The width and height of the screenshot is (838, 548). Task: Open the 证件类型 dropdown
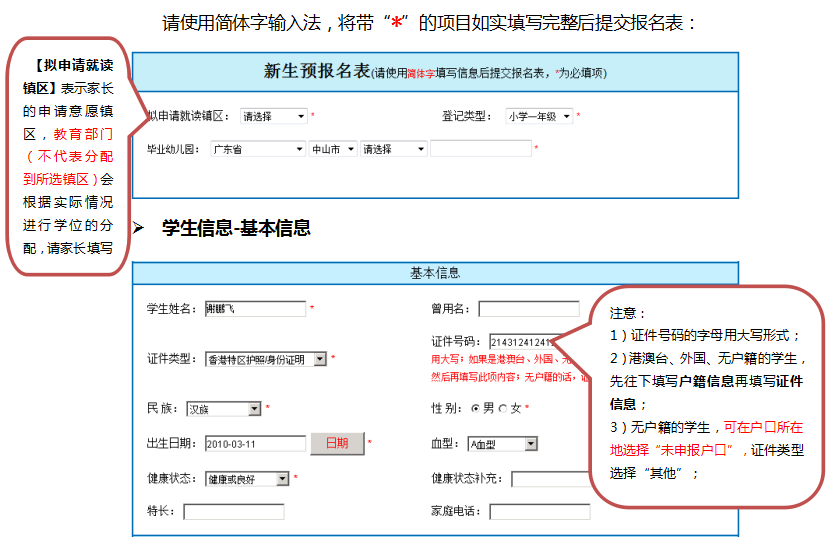(x=266, y=359)
